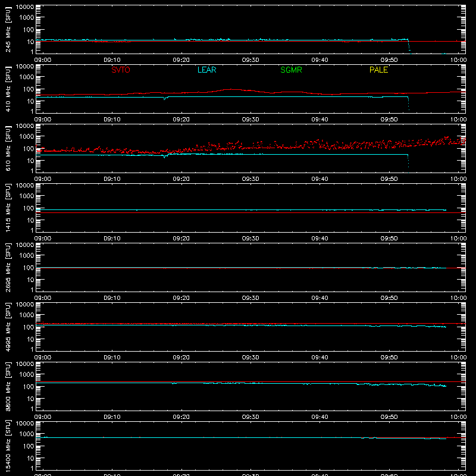The height and width of the screenshot is (476, 476).
Task: Click the red SVTO peak in the 410 MHz plot
Action: 231,89
